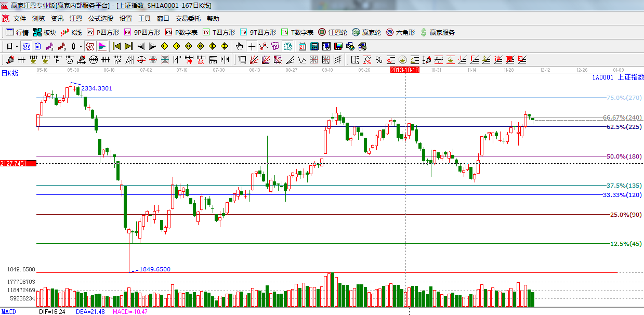Screen dimensions: 644x315
Task: Click the 2013-10-18 date marker on timeline
Action: (405, 69)
